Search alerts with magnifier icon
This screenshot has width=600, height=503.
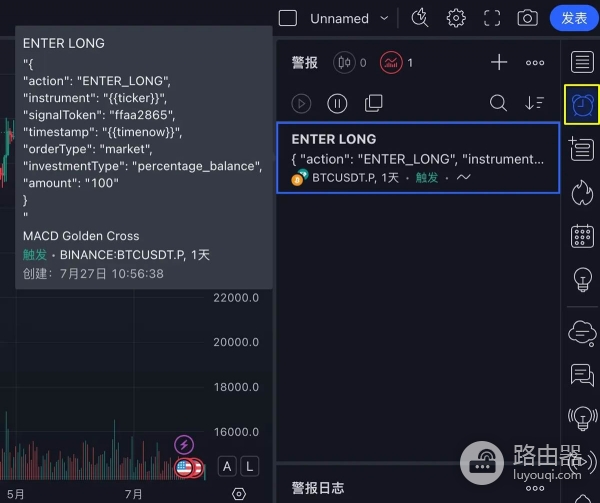click(x=498, y=103)
